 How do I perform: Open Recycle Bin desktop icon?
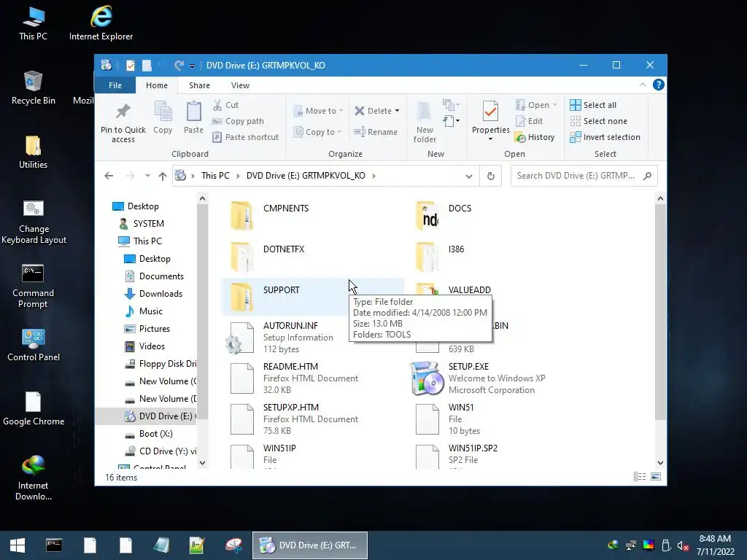tap(33, 87)
